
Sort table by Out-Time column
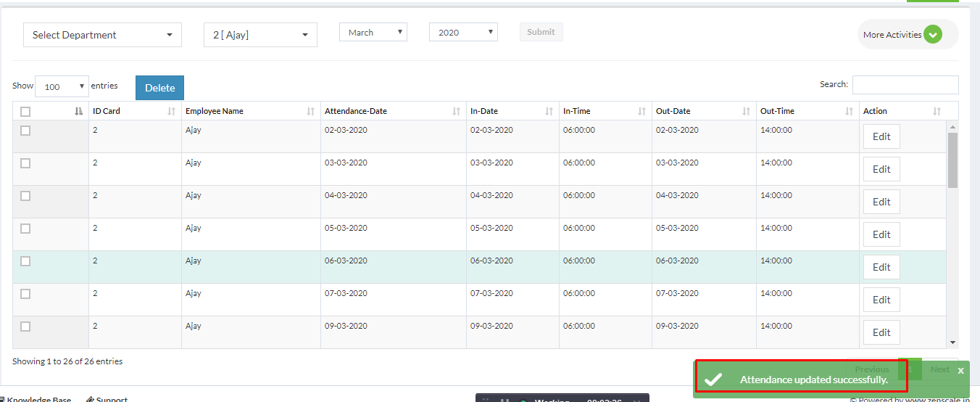[807, 111]
